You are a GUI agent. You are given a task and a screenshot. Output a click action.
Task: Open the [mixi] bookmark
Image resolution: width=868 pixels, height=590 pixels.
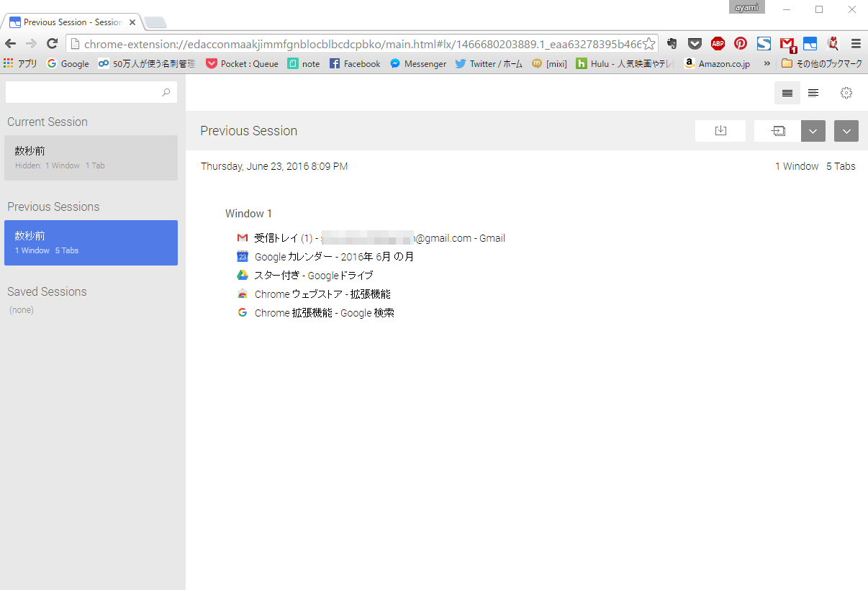549,63
